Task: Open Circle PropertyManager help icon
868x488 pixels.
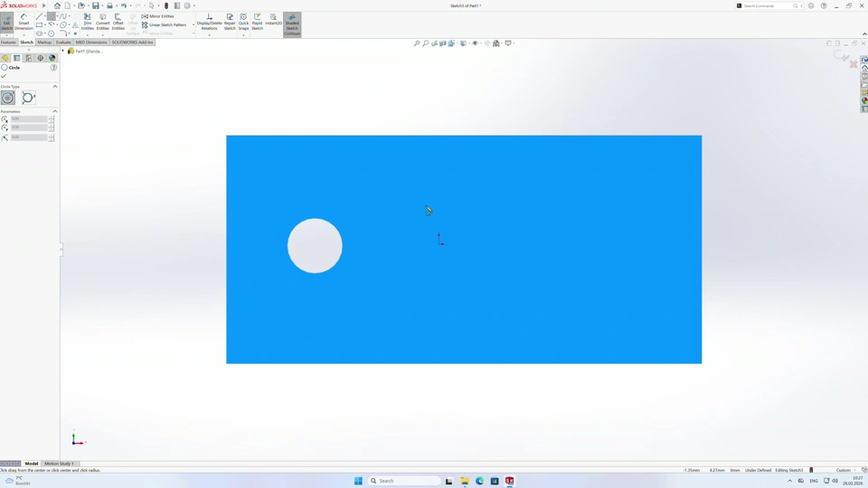Action: [53, 68]
